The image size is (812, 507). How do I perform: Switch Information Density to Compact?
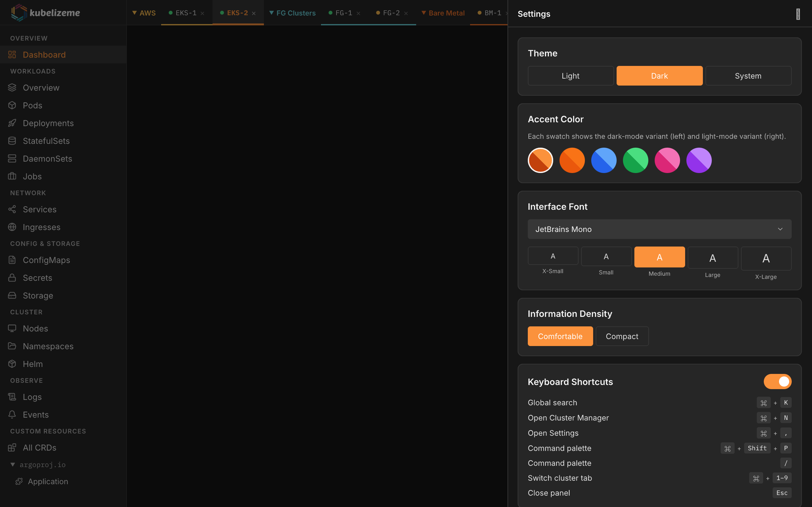622,336
